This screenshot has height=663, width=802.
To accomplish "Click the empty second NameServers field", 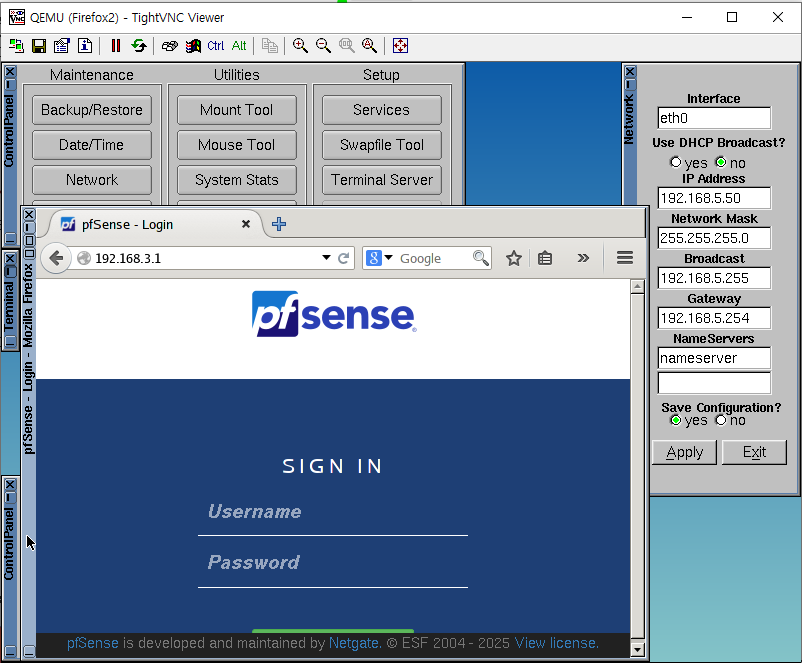I will click(x=714, y=383).
